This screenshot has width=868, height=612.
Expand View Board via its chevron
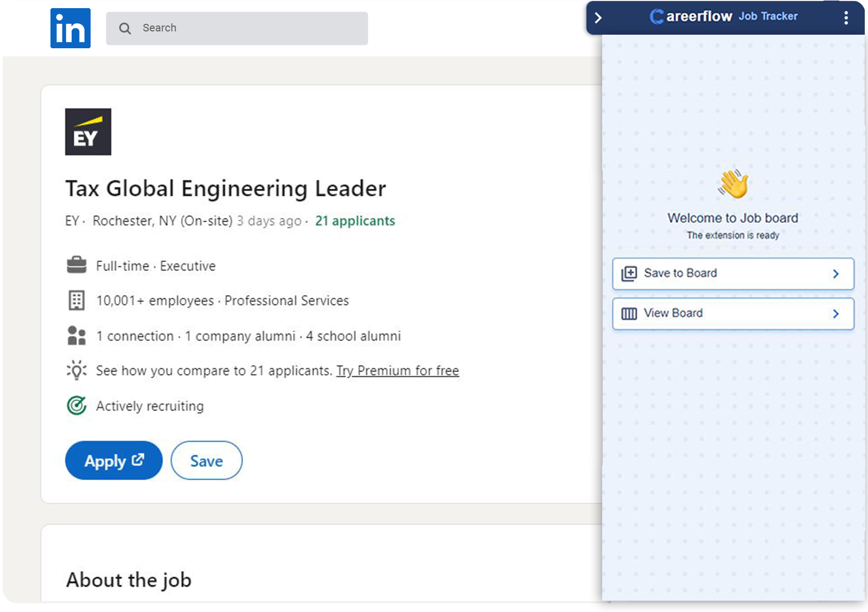point(836,313)
